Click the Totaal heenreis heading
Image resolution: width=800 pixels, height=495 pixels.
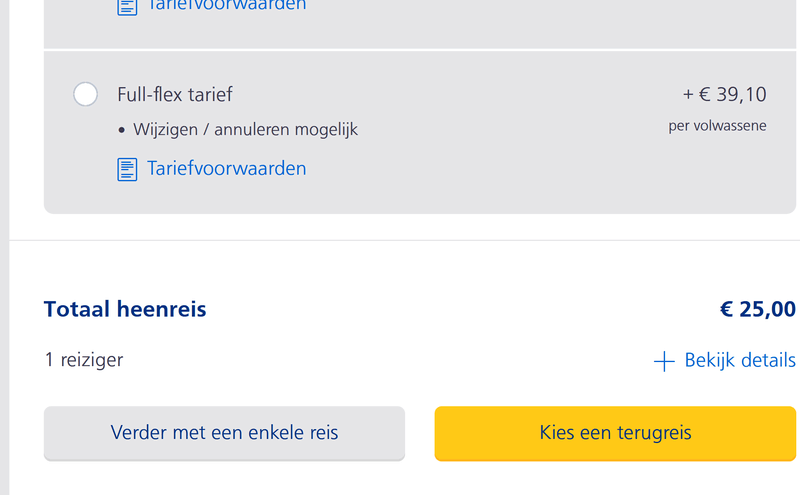[125, 309]
